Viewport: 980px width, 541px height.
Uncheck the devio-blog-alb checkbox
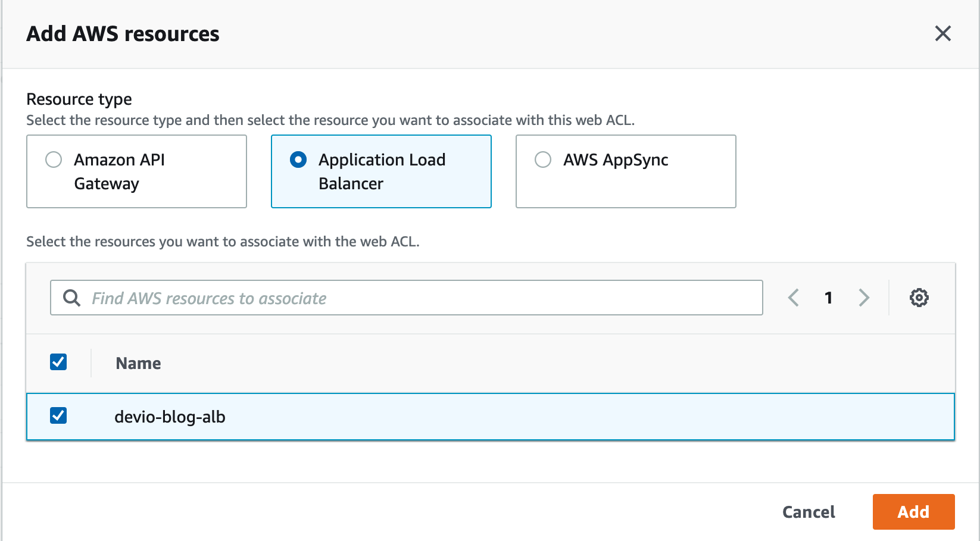coord(58,417)
